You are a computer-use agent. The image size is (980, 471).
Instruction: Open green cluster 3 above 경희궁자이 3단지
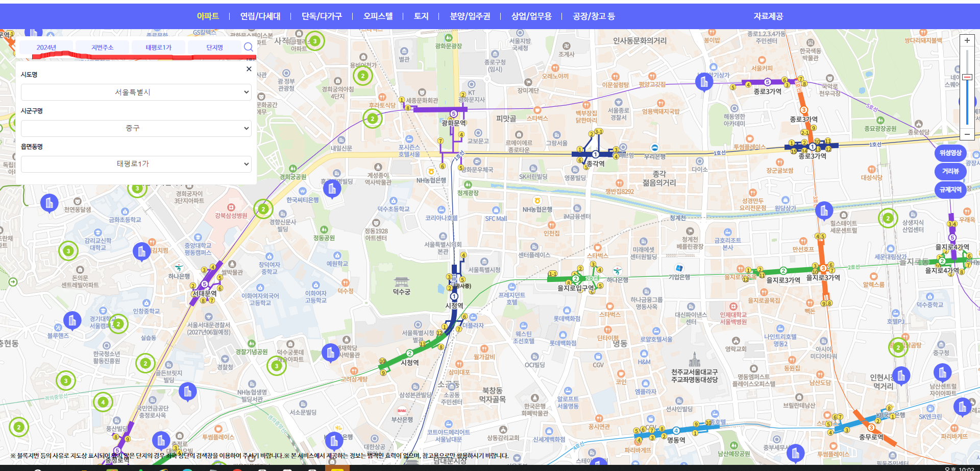137,189
